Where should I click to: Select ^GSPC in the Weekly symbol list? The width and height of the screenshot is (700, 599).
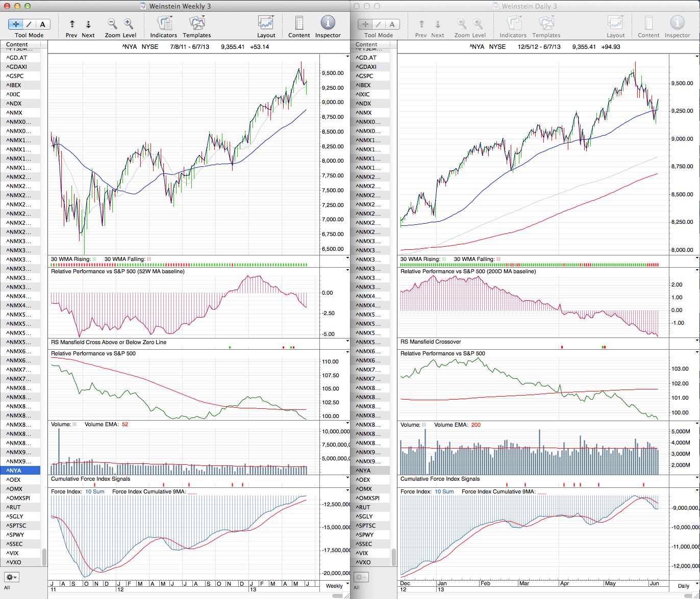[x=15, y=76]
